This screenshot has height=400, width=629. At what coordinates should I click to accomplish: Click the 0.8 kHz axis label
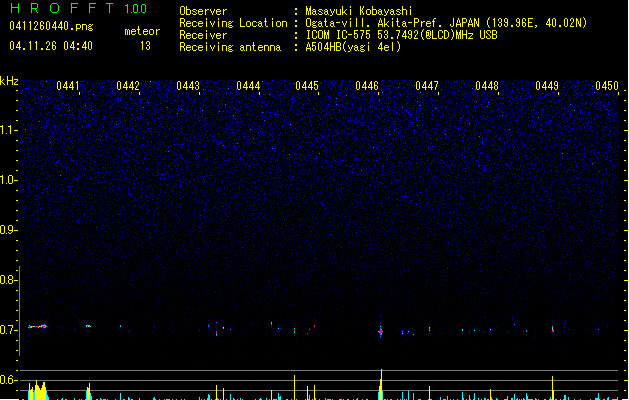[8, 280]
